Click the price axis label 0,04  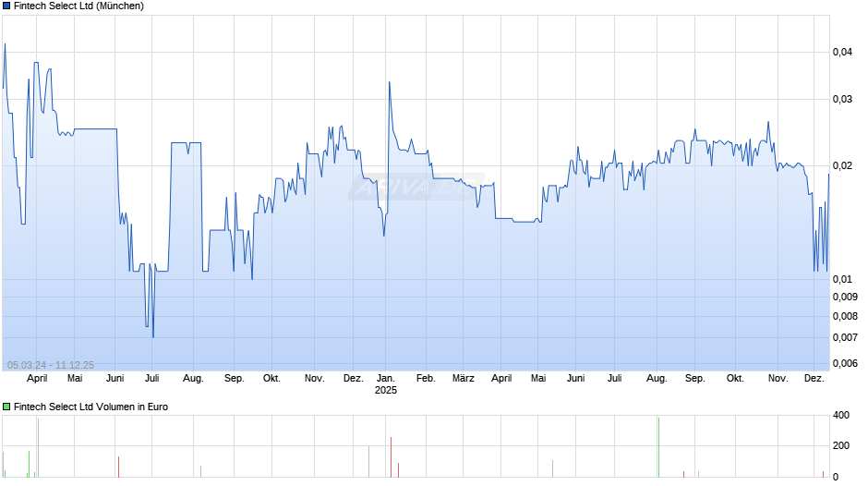(x=842, y=52)
